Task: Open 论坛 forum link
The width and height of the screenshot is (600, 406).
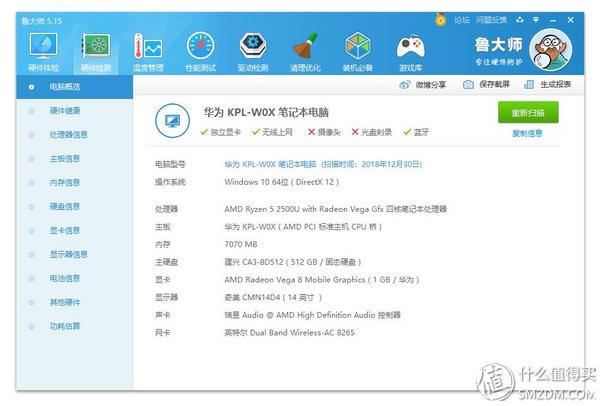Action: pyautogui.click(x=462, y=20)
